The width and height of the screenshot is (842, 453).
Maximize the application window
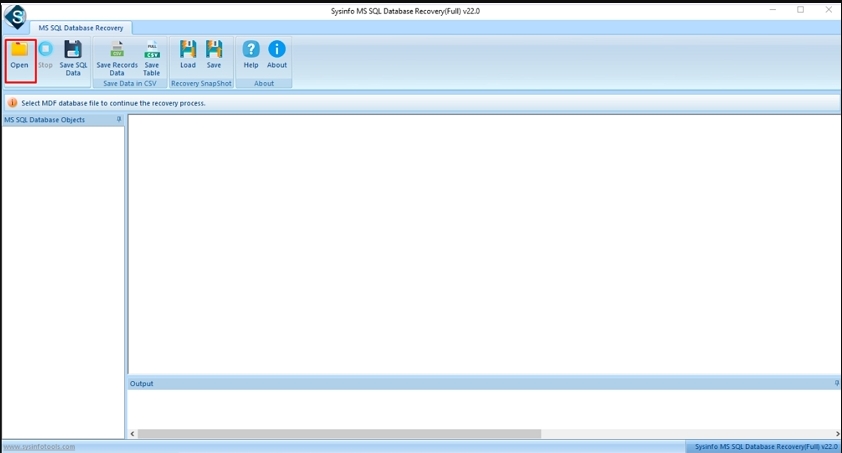(x=800, y=10)
